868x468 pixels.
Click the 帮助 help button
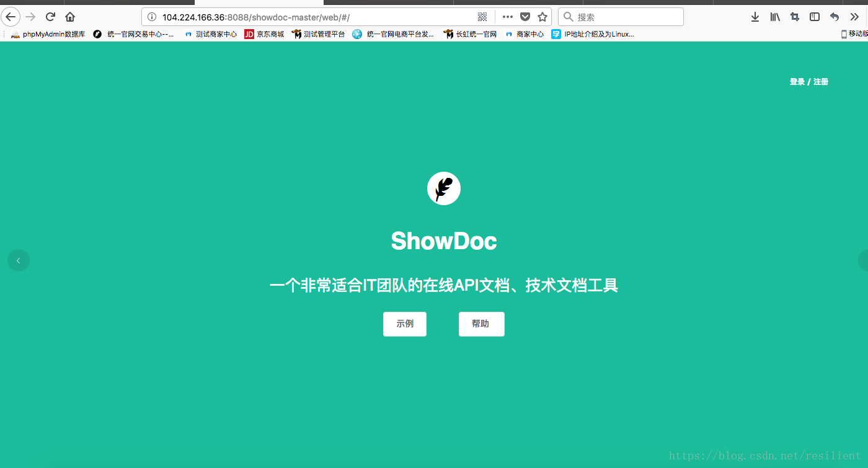(x=482, y=324)
